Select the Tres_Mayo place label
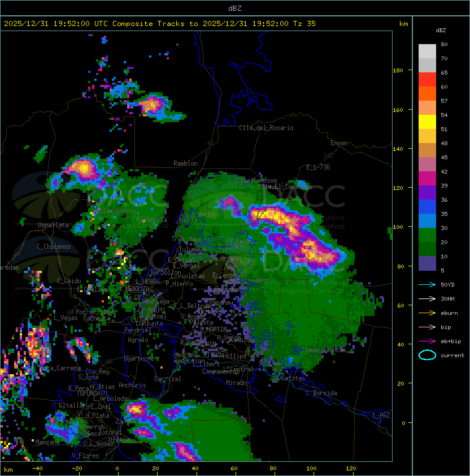This screenshot has height=476, width=470. 186,239
